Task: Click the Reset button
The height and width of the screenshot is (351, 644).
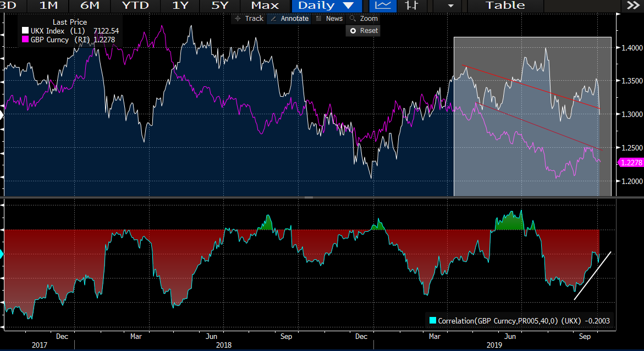Action: coord(363,31)
